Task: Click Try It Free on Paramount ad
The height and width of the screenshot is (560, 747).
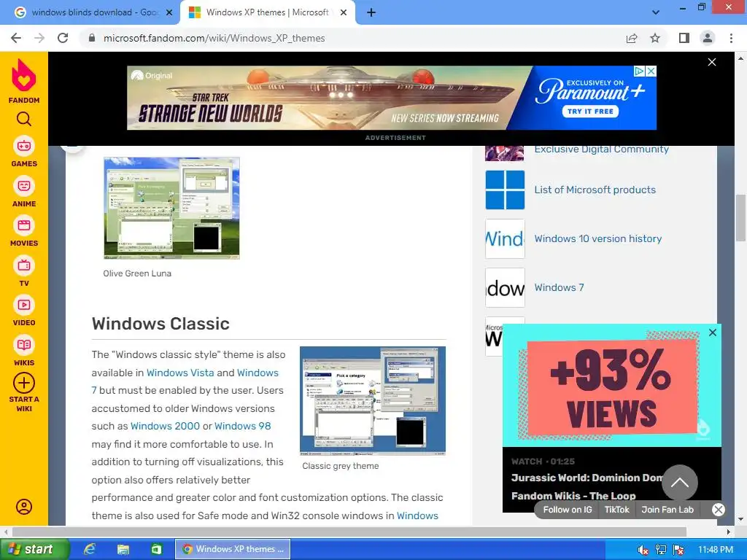Action: point(590,112)
